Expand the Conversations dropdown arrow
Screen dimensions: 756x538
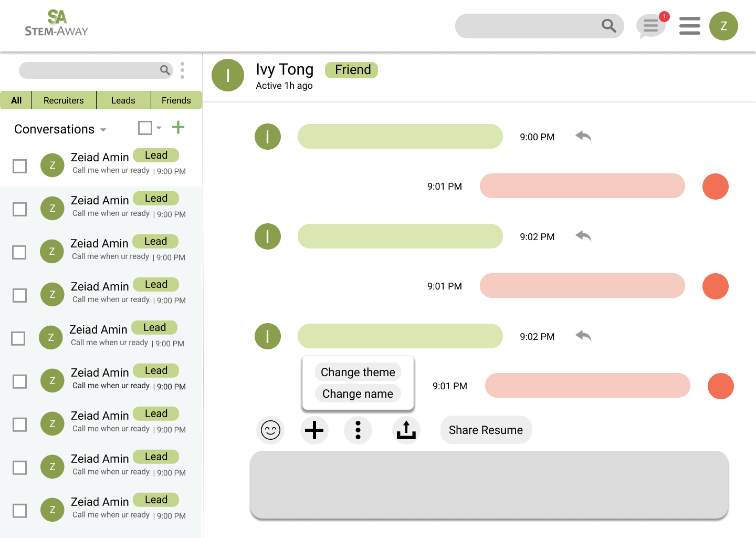pyautogui.click(x=103, y=130)
